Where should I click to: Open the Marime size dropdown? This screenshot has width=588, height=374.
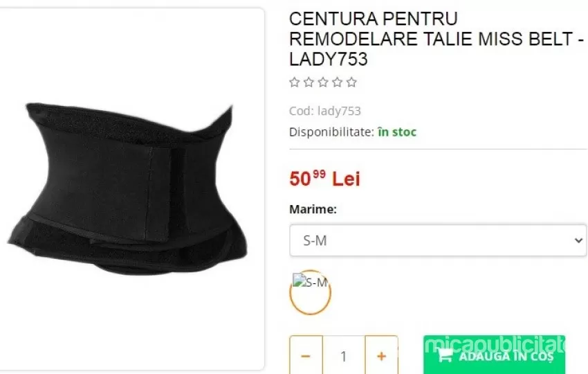click(x=438, y=240)
